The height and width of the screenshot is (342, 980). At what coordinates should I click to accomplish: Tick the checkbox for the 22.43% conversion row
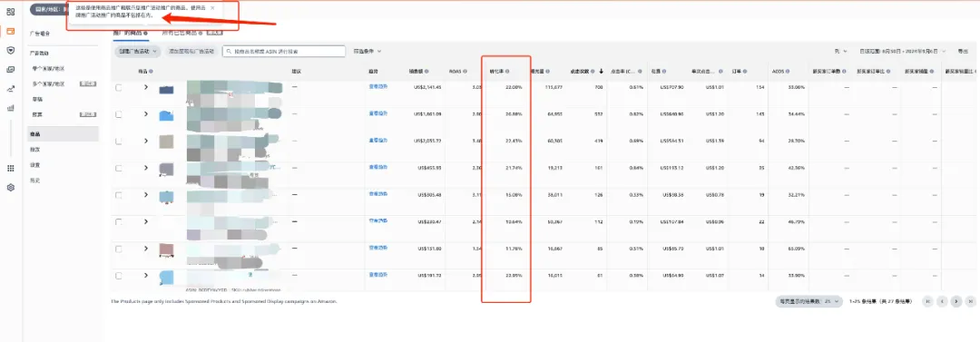point(119,142)
